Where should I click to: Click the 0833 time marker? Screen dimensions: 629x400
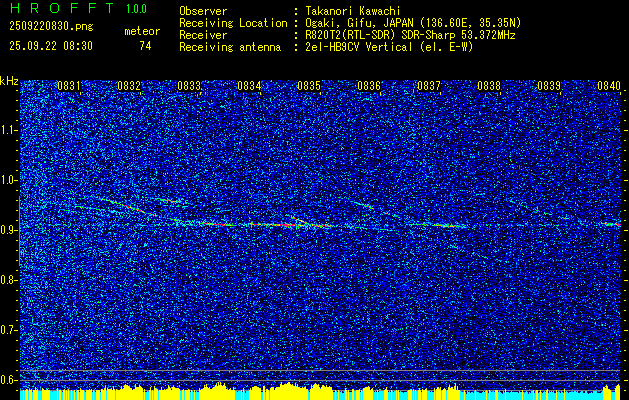189,86
